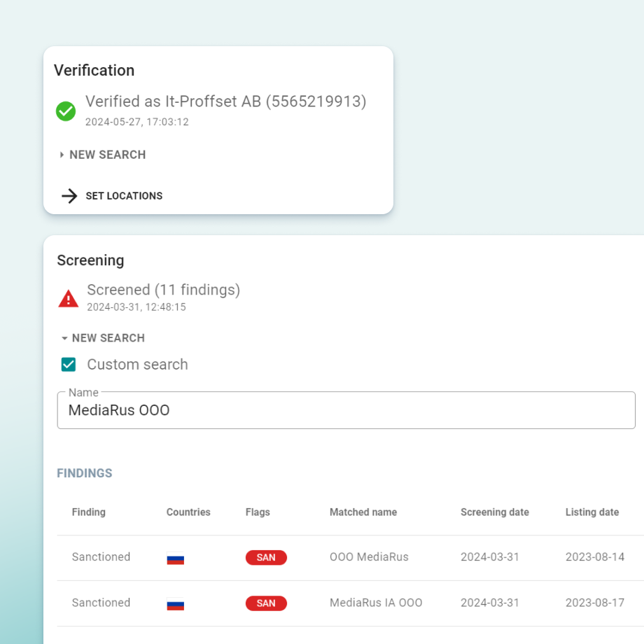644x644 pixels.
Task: Click screening date in MediaRus IA OOO row
Action: coord(489,603)
